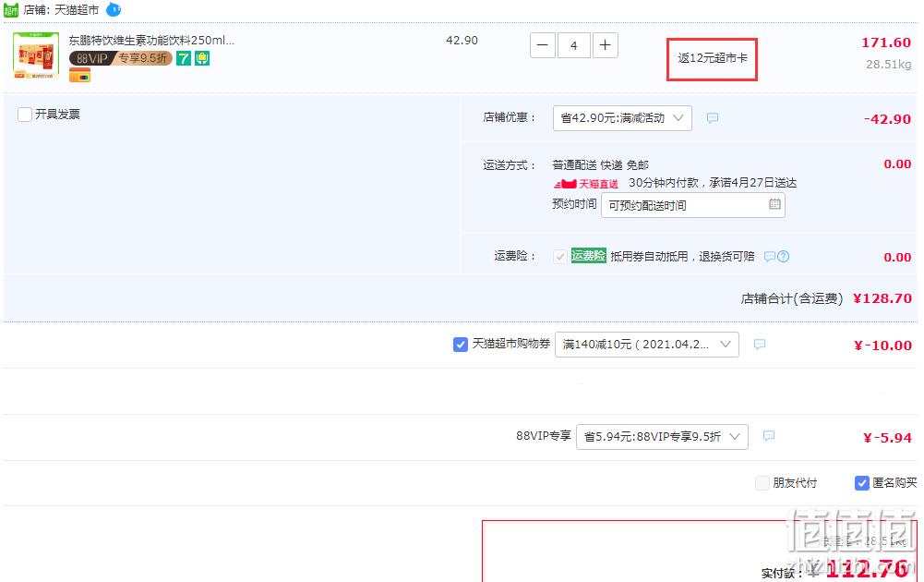
Task: Click the unit price 42.90
Action: tap(462, 41)
